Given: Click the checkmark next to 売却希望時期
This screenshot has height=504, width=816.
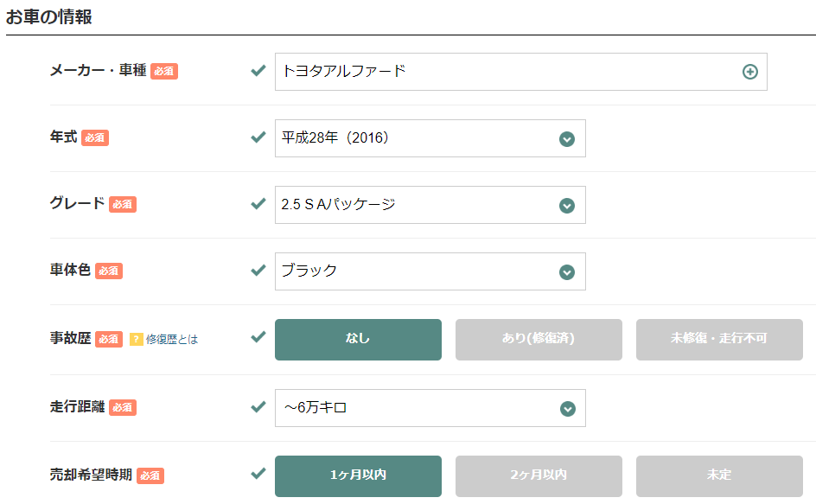Looking at the screenshot, I should click(258, 474).
